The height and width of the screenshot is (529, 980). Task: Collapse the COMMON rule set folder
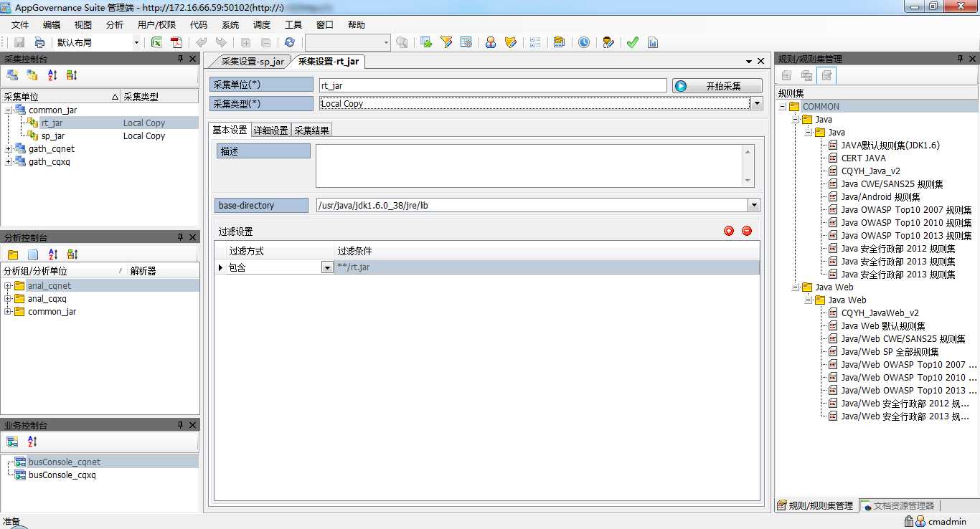(x=783, y=107)
